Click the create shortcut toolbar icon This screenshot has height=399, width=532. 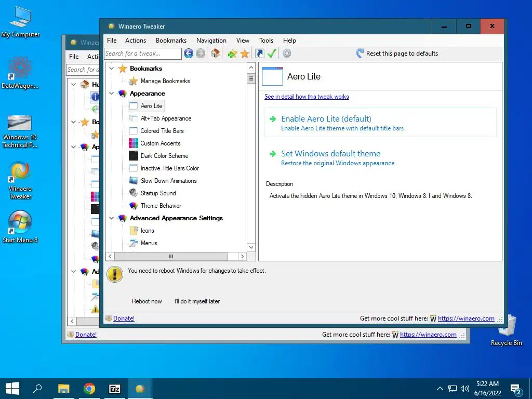(260, 54)
